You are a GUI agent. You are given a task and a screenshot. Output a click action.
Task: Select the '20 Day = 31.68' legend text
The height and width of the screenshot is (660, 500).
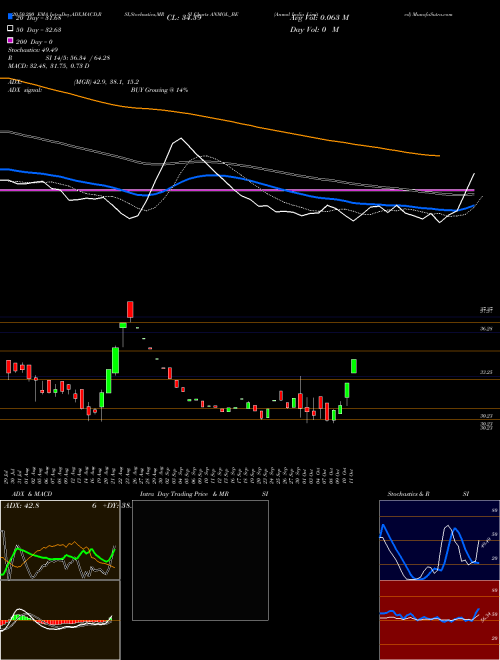click(38, 18)
